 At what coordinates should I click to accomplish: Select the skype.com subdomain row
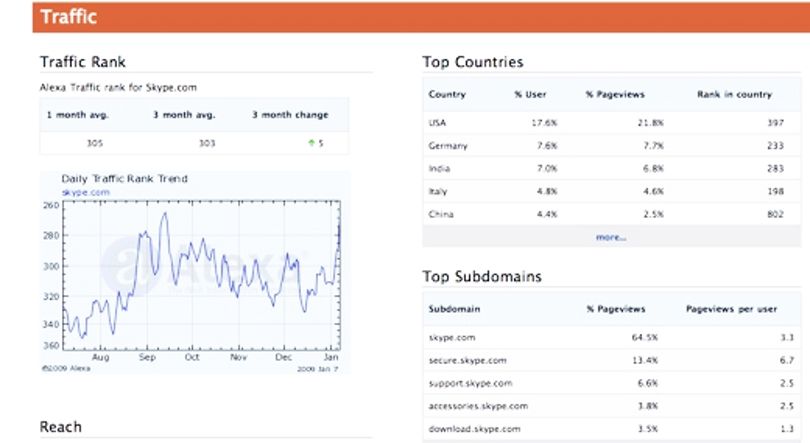click(x=612, y=337)
